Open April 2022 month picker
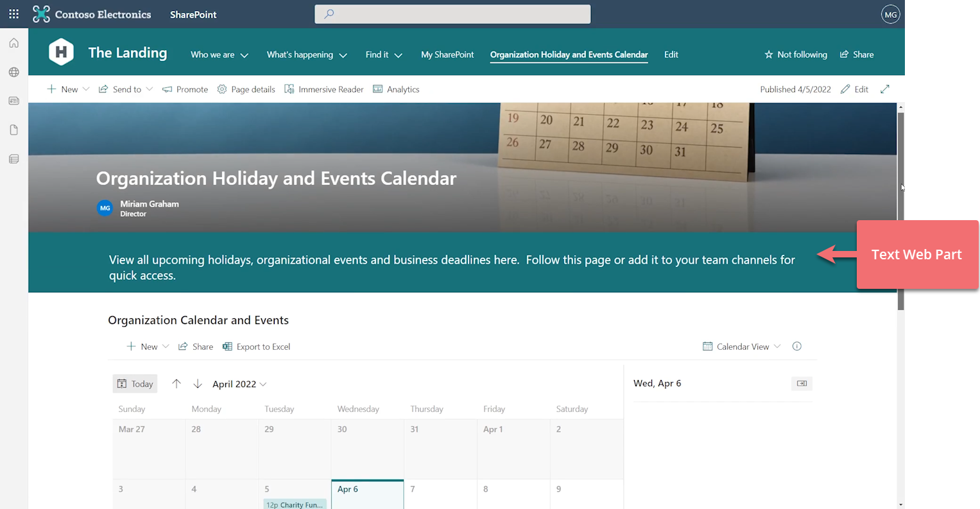 click(x=239, y=384)
